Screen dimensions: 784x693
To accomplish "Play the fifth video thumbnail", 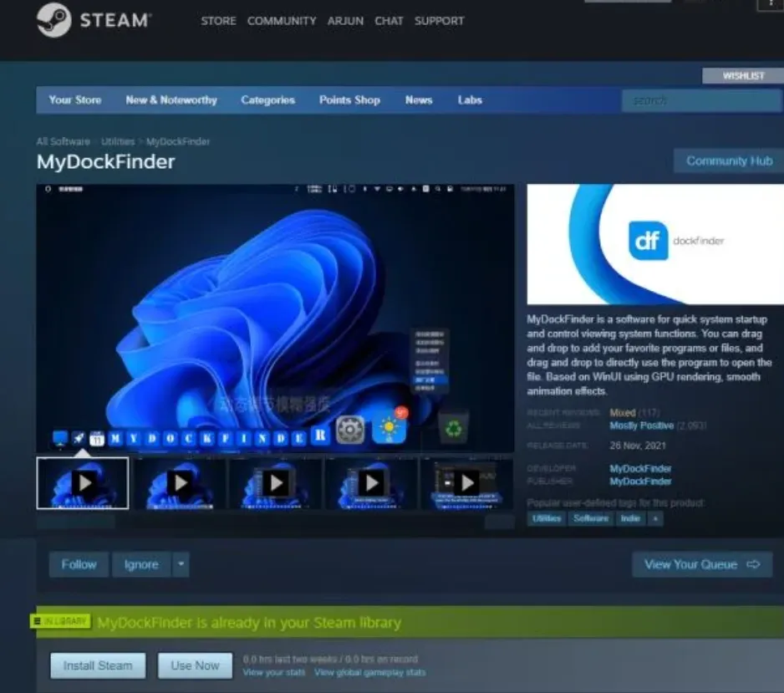I will [x=466, y=483].
